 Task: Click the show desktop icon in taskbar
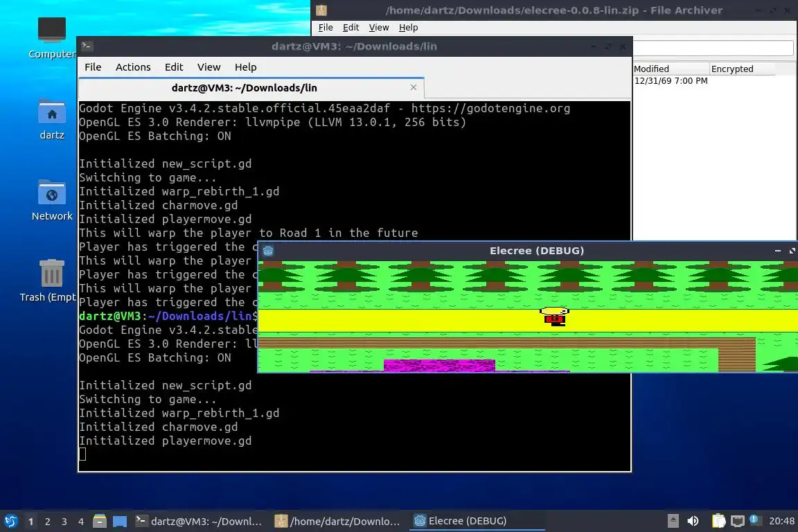(120, 521)
